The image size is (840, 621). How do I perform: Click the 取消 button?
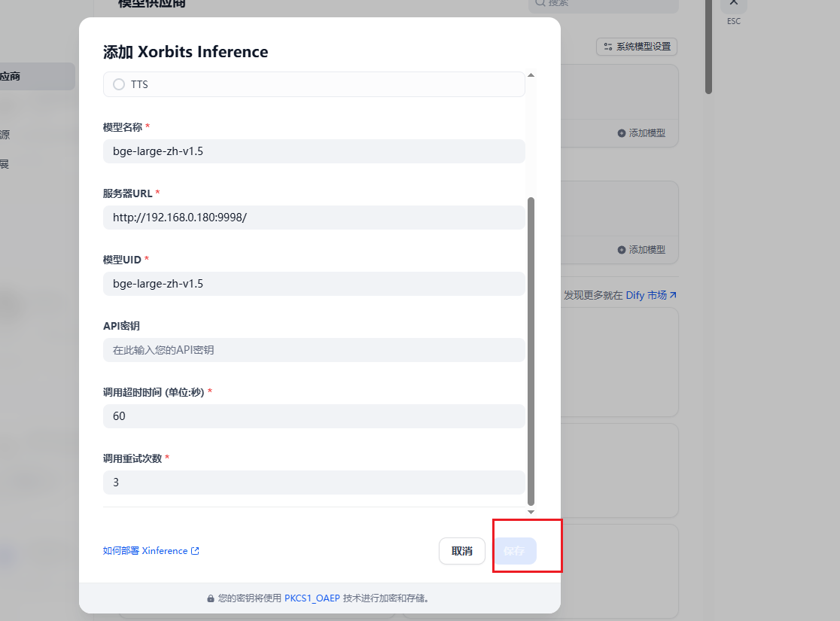[462, 551]
